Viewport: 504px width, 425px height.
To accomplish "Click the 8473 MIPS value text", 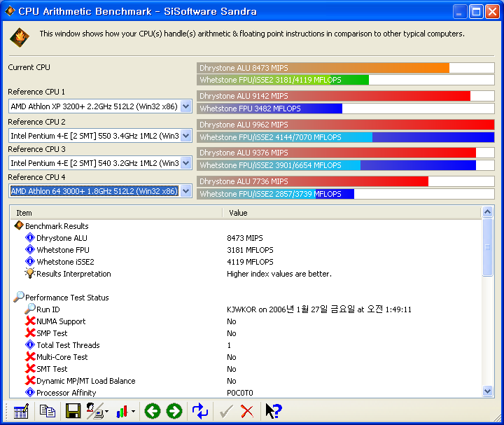I will pyautogui.click(x=244, y=238).
